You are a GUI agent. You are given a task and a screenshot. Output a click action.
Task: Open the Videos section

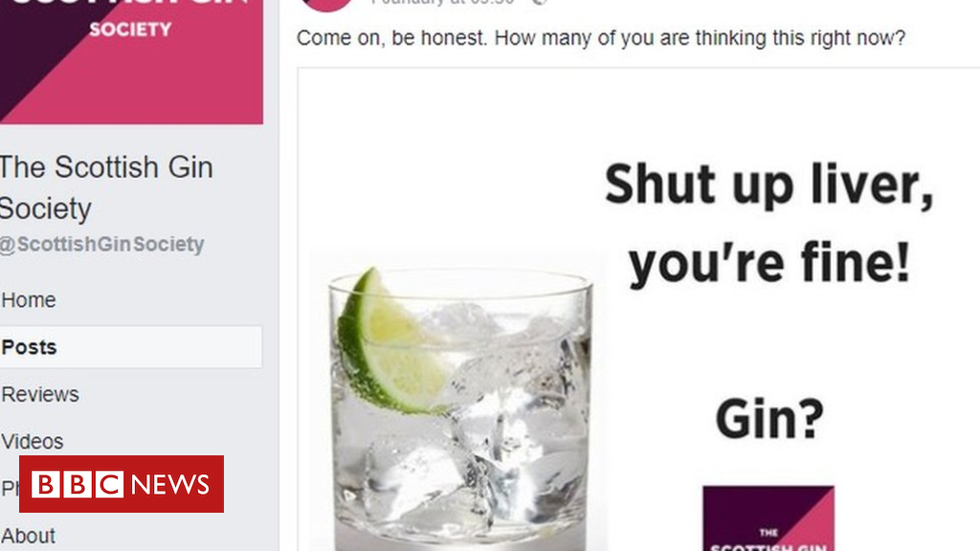pyautogui.click(x=33, y=442)
